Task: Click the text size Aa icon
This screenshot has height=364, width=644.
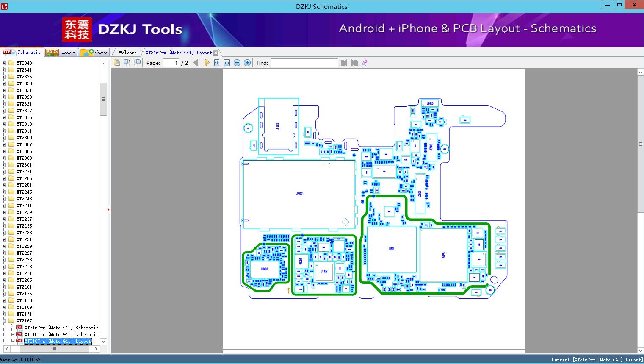Action: (x=365, y=62)
